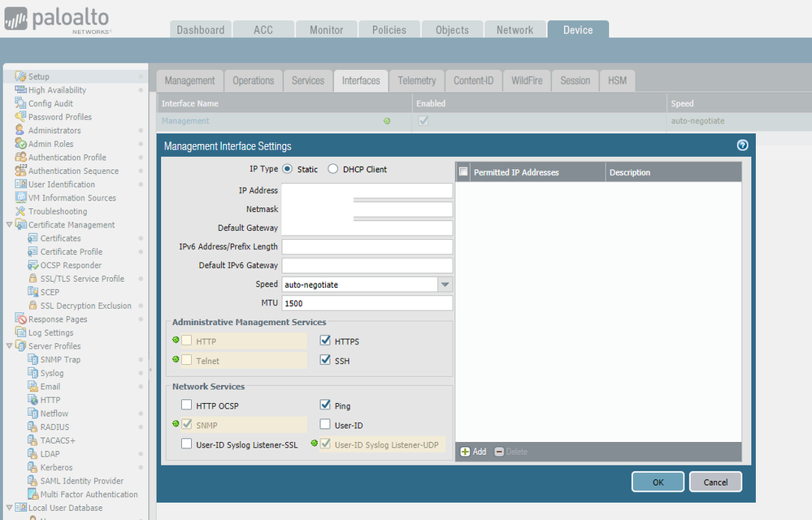
Task: Click the MTU input field
Action: pyautogui.click(x=367, y=303)
